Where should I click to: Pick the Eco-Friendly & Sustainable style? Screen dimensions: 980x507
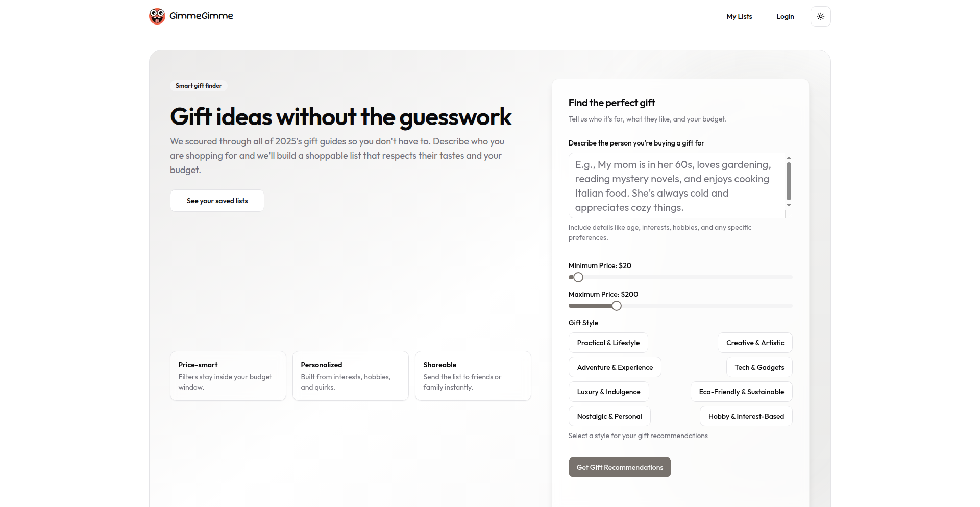coord(741,392)
